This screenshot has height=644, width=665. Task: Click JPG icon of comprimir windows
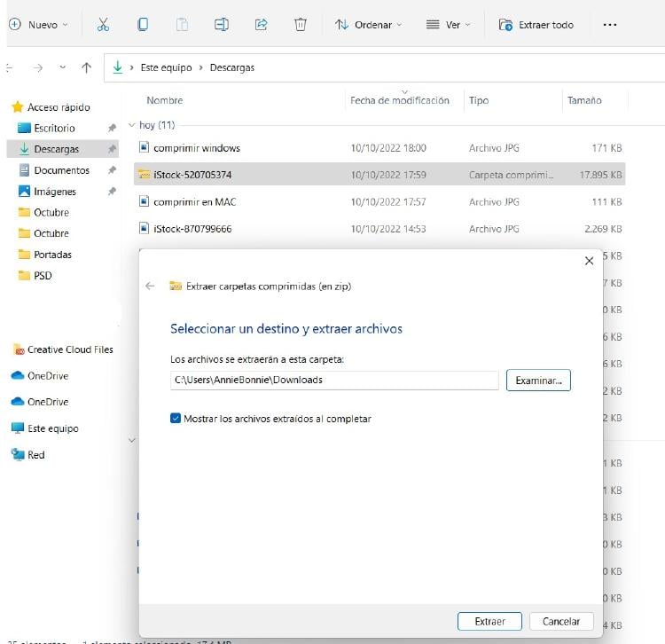[x=145, y=147]
